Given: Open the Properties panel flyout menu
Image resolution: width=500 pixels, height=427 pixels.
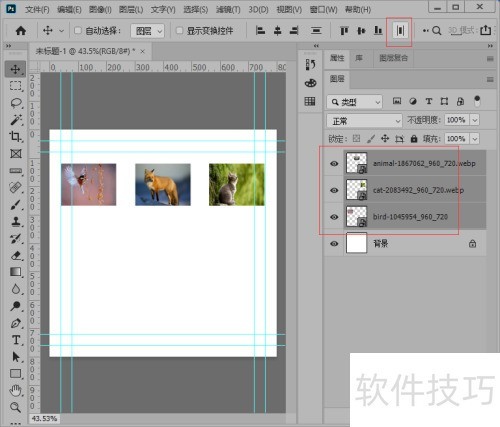Looking at the screenshot, I should [x=490, y=59].
